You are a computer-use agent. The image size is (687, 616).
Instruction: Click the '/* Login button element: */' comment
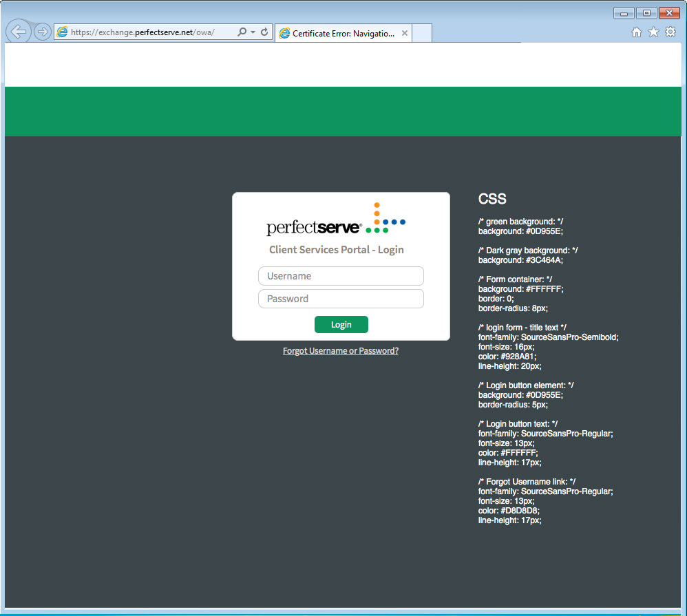526,385
